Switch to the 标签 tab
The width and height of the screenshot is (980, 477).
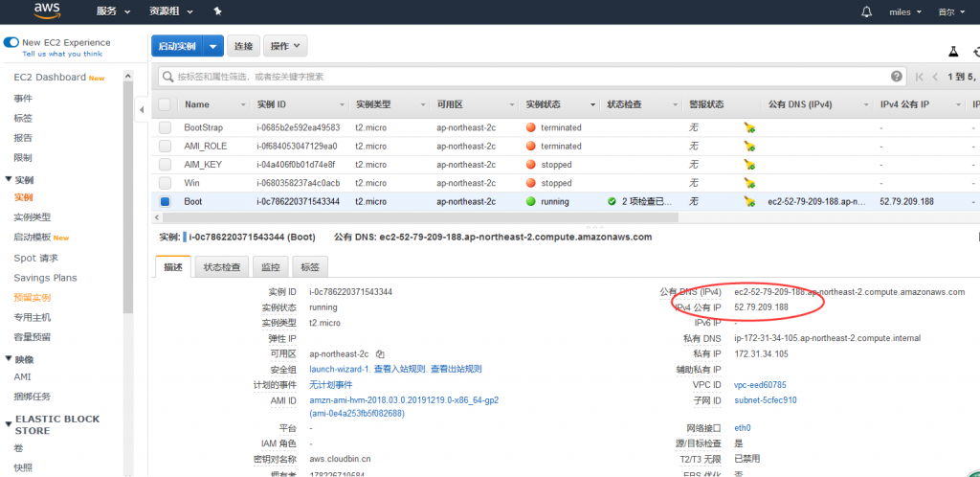(x=310, y=266)
